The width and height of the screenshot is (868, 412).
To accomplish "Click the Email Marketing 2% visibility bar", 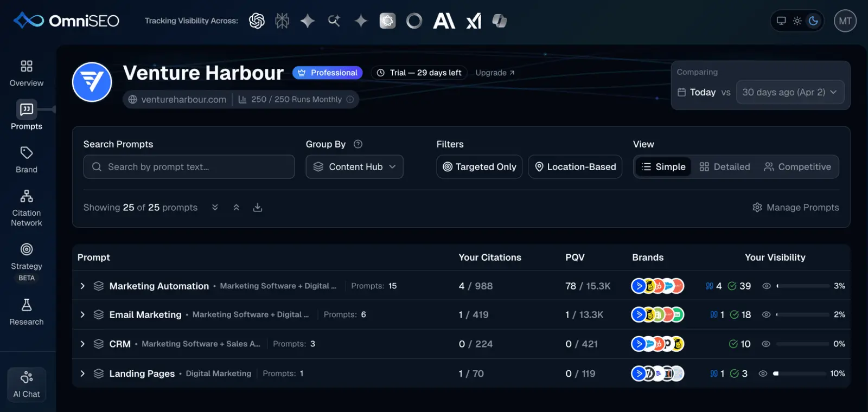I will [803, 314].
